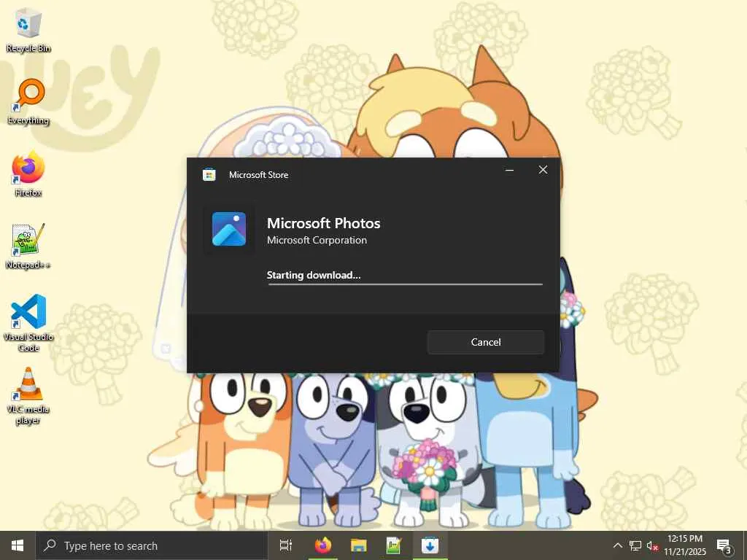Open Task View from taskbar
This screenshot has height=560, width=747.
point(286,545)
